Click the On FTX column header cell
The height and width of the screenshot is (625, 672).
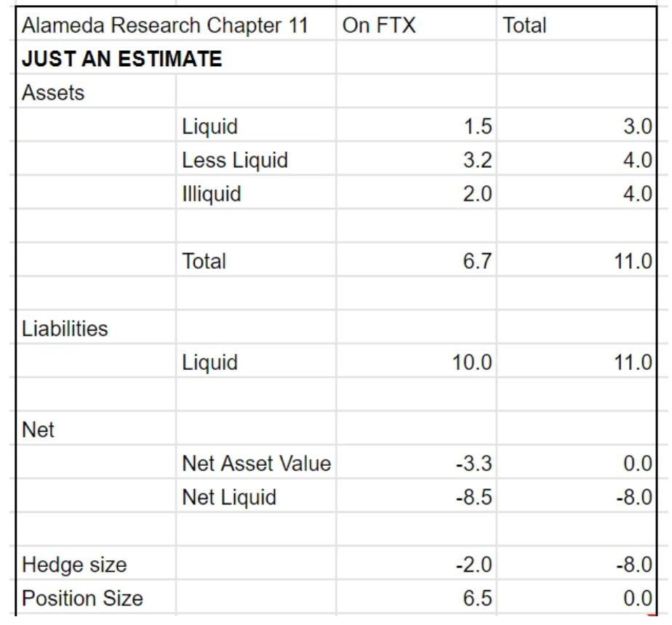(x=416, y=25)
